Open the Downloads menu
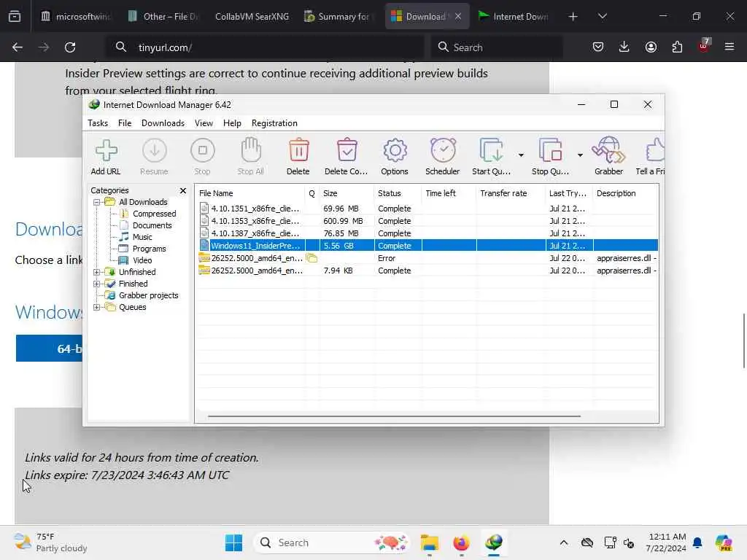The height and width of the screenshot is (560, 747). [x=163, y=123]
